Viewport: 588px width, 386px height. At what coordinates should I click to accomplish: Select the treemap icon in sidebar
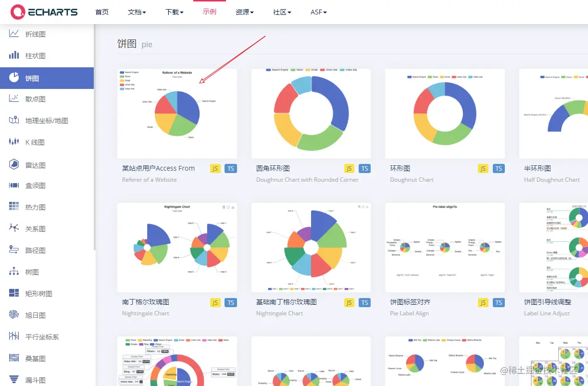tap(14, 293)
